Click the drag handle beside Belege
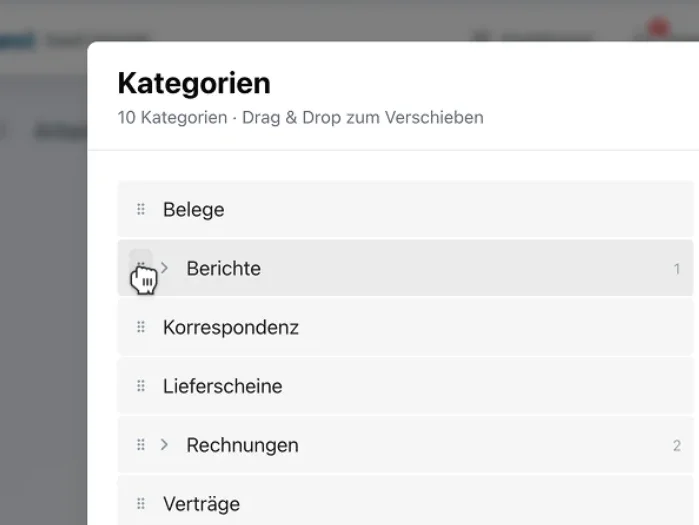This screenshot has height=525, width=699. tap(141, 210)
